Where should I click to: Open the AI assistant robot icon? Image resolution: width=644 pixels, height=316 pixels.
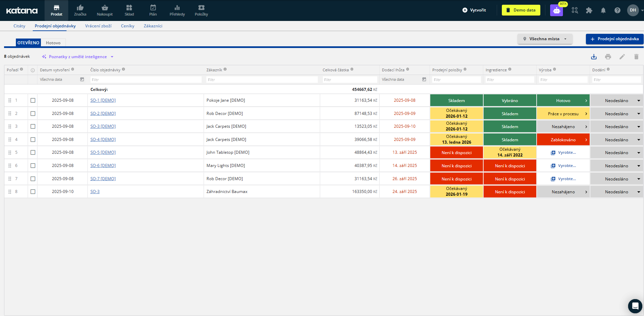coord(556,10)
